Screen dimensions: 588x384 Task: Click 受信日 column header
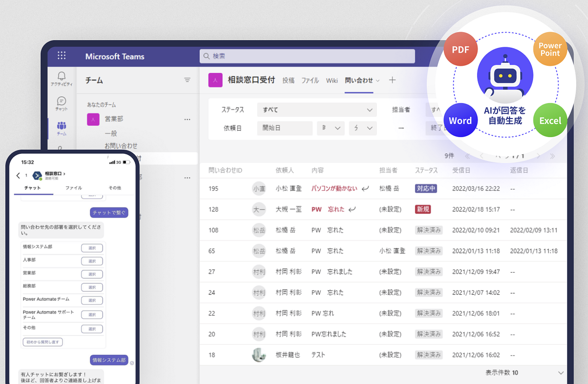pos(461,170)
